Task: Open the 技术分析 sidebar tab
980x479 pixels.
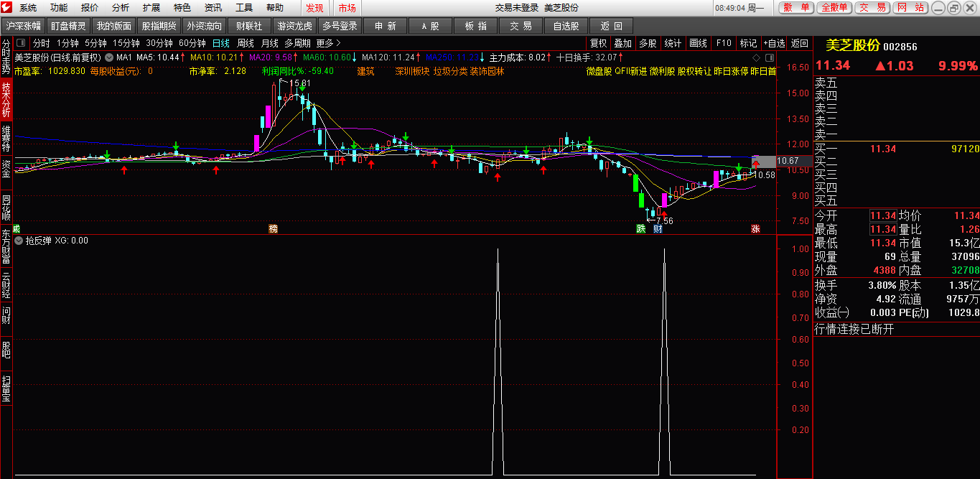Action: tap(6, 100)
